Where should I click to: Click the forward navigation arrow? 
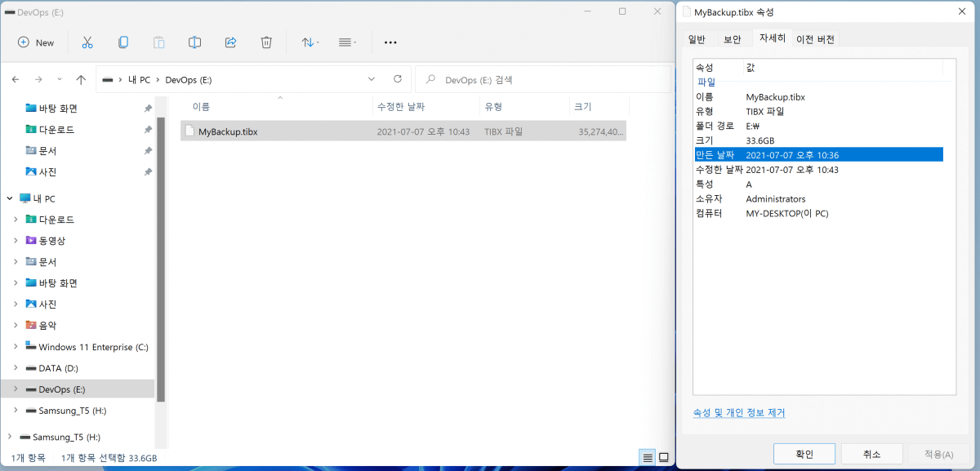(x=38, y=80)
